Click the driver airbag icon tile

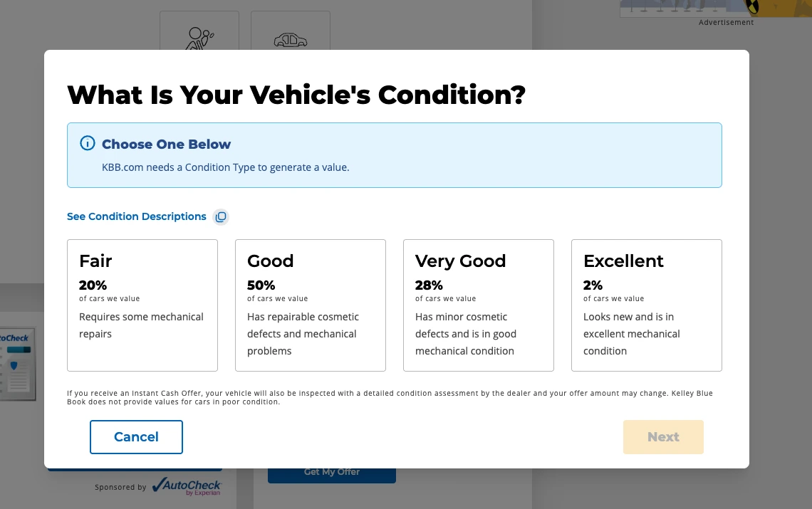pyautogui.click(x=199, y=31)
